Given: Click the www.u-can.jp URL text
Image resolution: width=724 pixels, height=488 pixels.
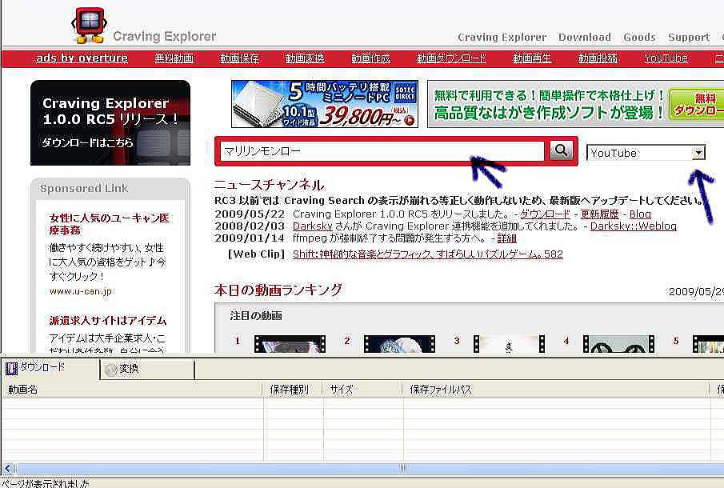Looking at the screenshot, I should point(80,291).
